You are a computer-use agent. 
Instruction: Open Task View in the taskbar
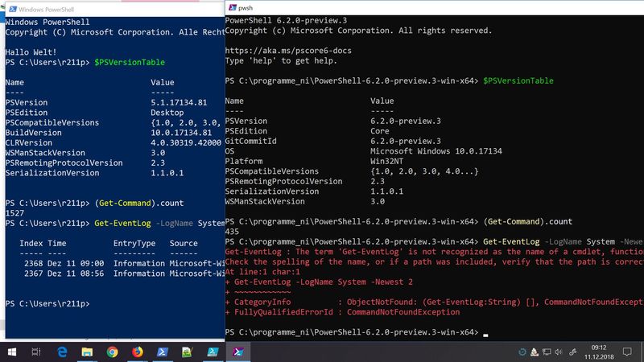pos(36,352)
